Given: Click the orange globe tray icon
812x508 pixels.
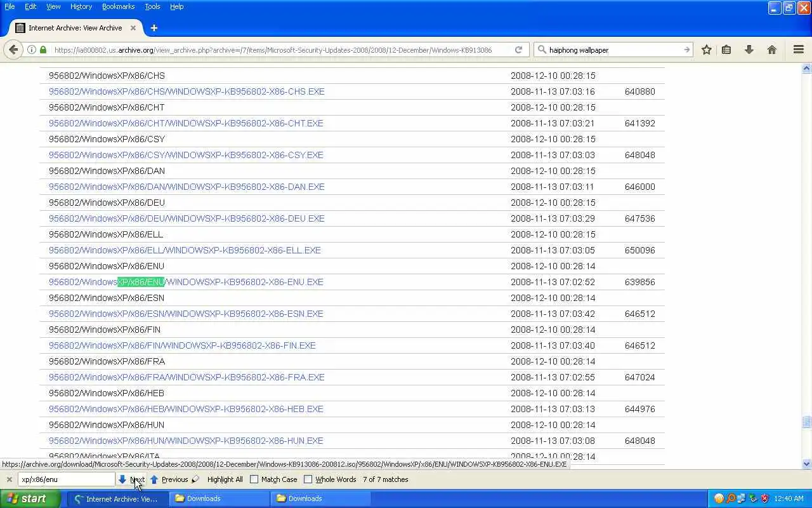Looking at the screenshot, I should (719, 498).
